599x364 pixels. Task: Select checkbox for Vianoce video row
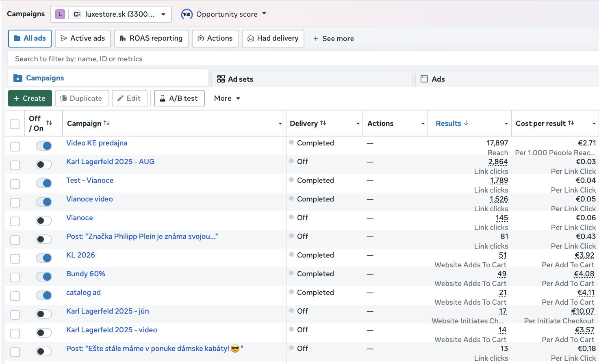(x=15, y=203)
